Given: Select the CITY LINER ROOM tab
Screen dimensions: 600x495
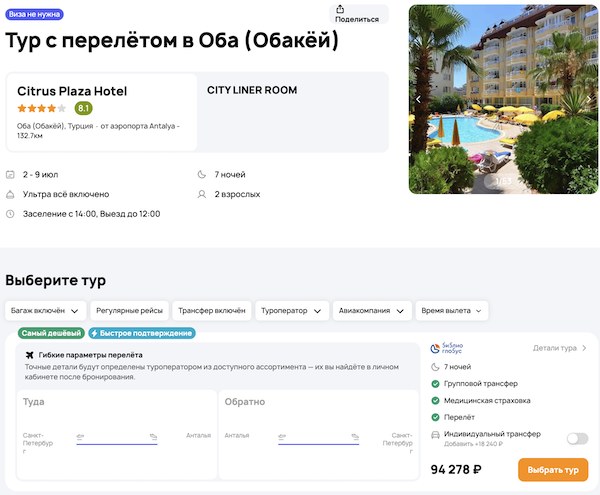Looking at the screenshot, I should (252, 90).
